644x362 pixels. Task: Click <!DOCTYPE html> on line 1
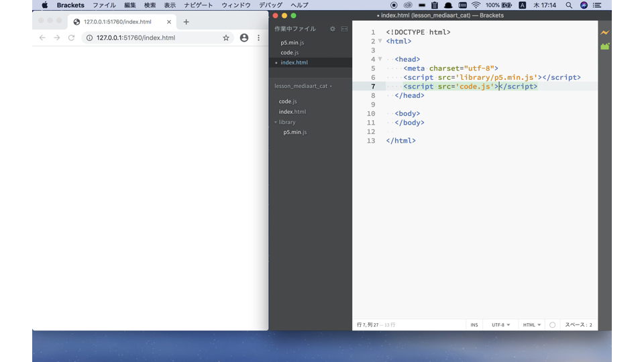click(x=418, y=32)
